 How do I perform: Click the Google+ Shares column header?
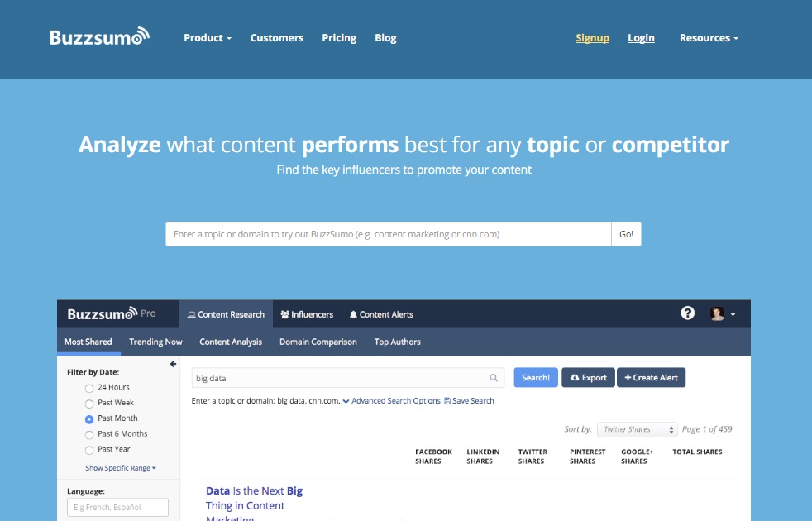[637, 456]
